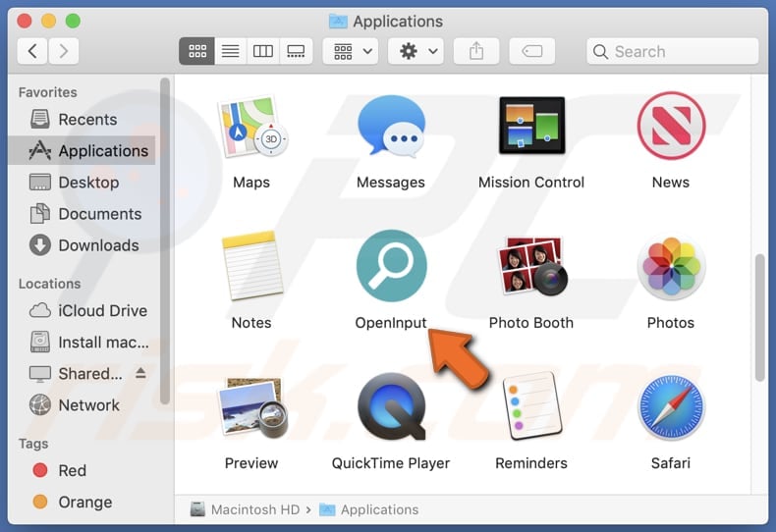Viewport: 776px width, 532px height.
Task: Select Applications in the sidebar
Action: click(82, 150)
